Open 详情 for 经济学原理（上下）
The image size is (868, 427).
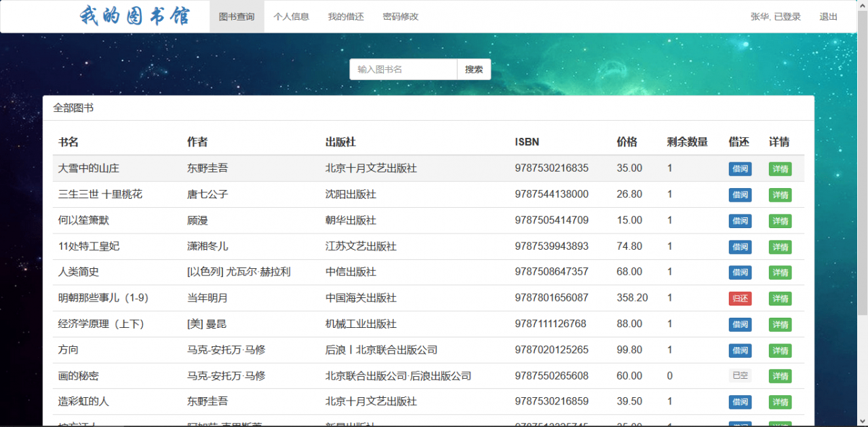[780, 324]
